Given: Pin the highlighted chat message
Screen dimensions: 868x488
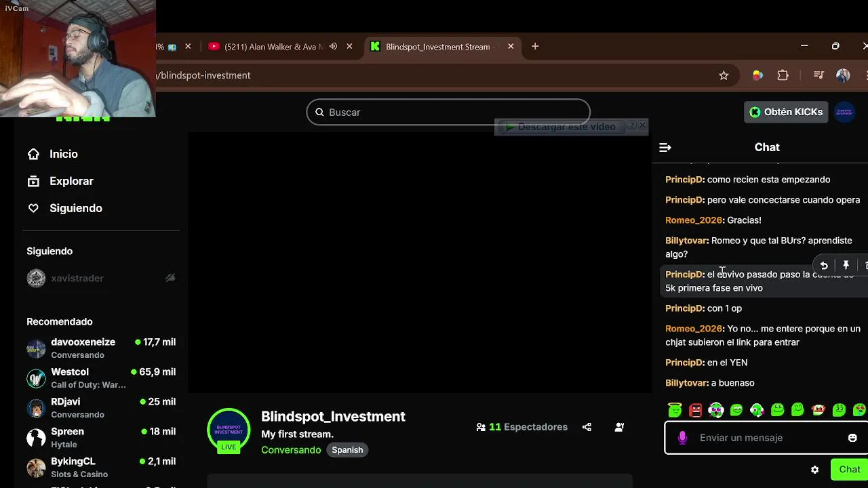Looking at the screenshot, I should coord(846,266).
